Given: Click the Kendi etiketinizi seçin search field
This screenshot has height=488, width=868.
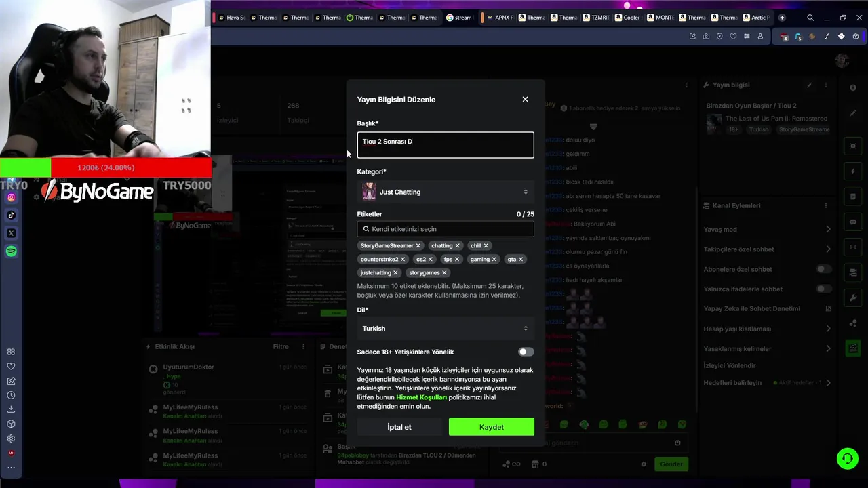Looking at the screenshot, I should tap(446, 229).
